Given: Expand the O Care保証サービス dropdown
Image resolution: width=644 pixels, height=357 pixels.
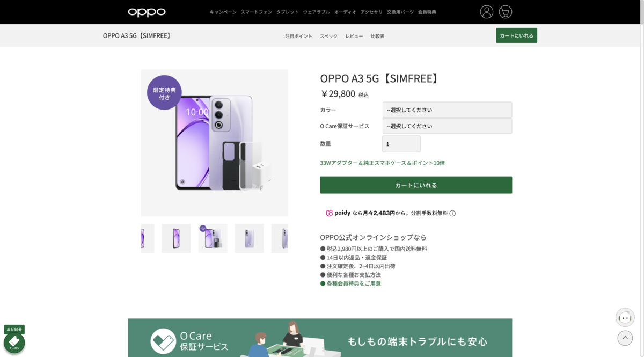Looking at the screenshot, I should [447, 126].
